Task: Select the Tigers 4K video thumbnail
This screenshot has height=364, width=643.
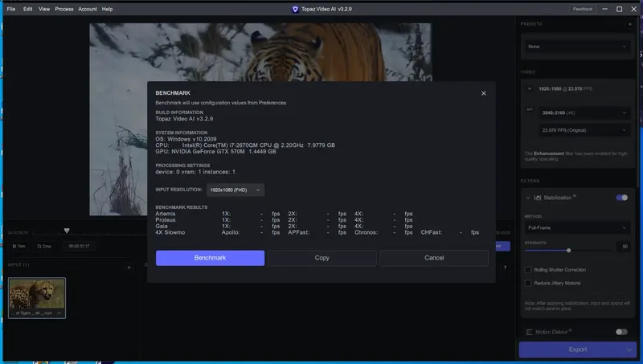Action: (37, 298)
